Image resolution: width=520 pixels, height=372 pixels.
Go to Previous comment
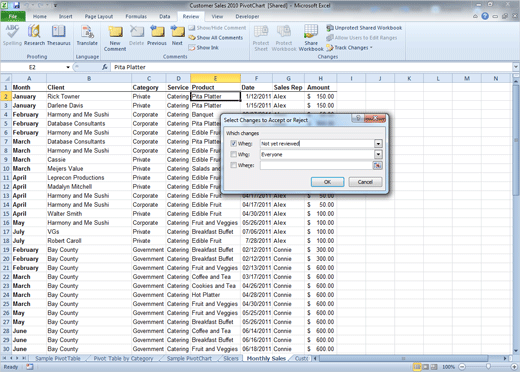tap(157, 35)
